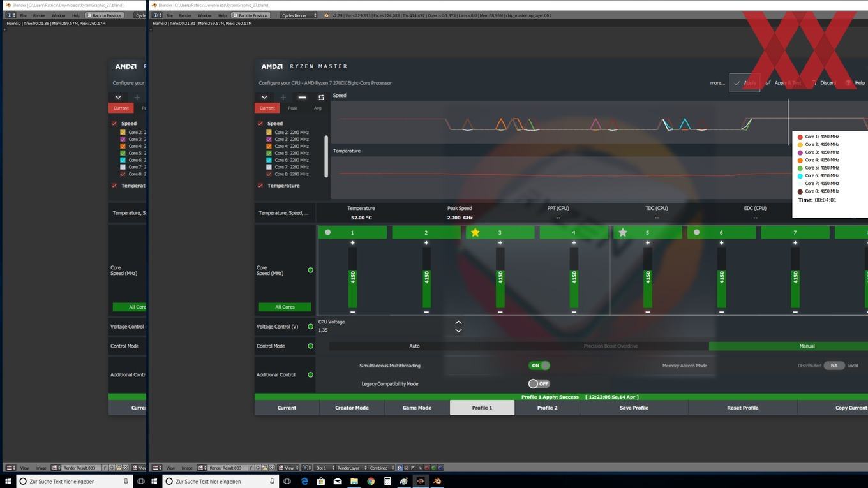868x488 pixels.
Task: Open RenderLayer dropdown
Action: pos(353,468)
